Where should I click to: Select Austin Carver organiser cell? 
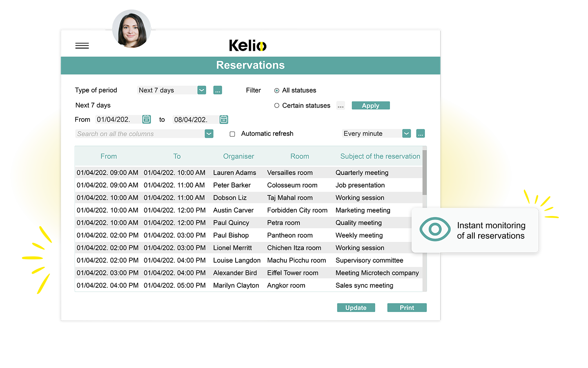coord(233,210)
